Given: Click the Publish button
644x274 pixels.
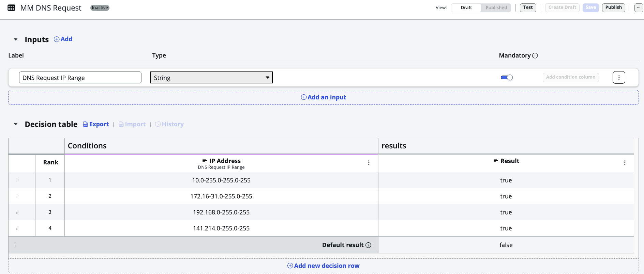Looking at the screenshot, I should coord(613,7).
